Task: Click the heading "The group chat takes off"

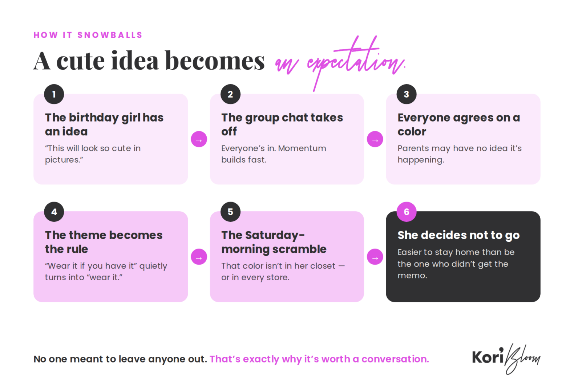Action: coord(282,124)
